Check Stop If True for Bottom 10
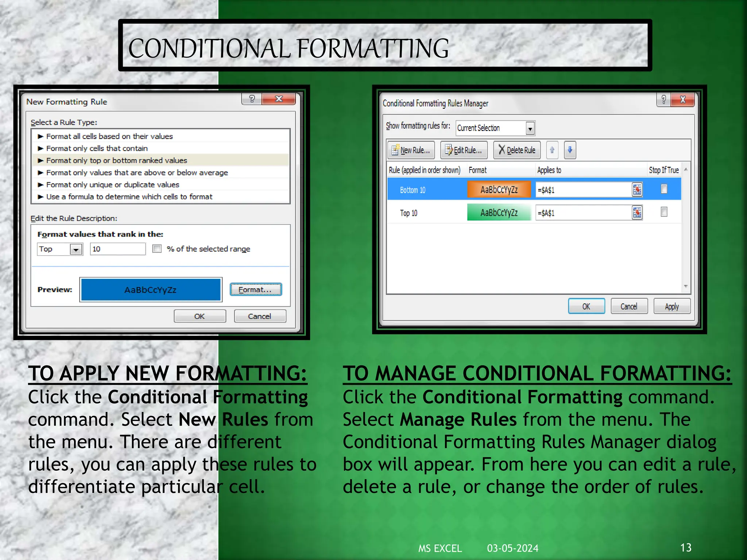 click(x=664, y=189)
